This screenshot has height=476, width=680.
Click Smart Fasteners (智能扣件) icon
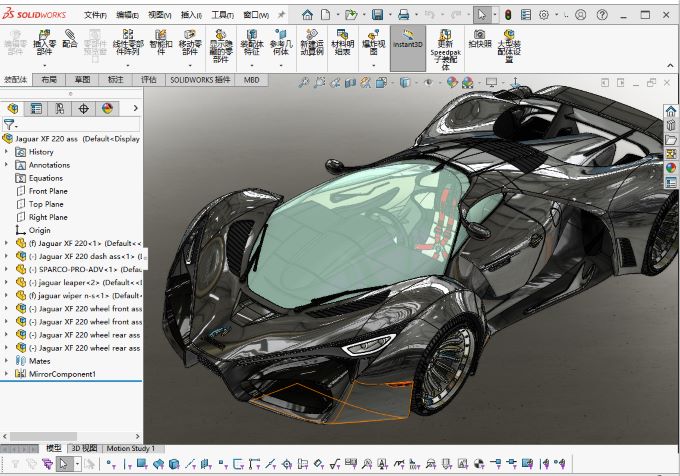(161, 43)
